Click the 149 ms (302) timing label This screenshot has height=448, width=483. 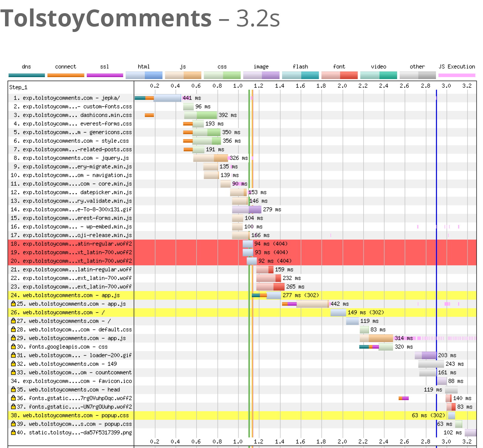(366, 312)
